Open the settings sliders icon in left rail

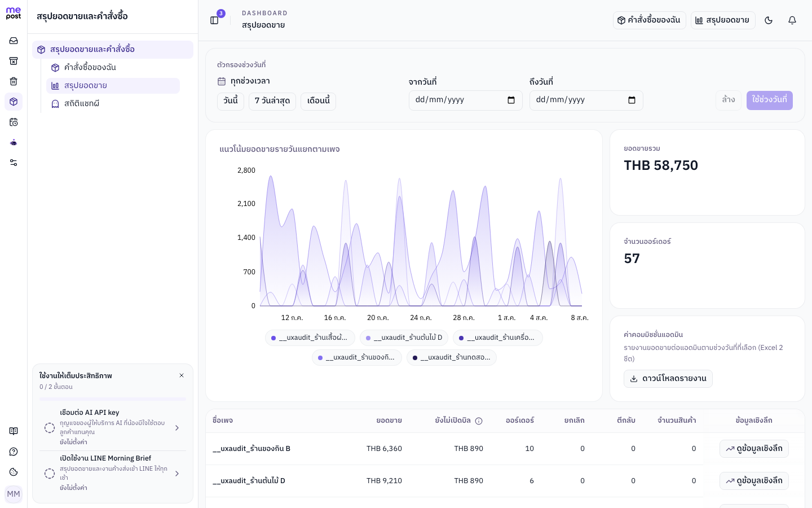[14, 163]
